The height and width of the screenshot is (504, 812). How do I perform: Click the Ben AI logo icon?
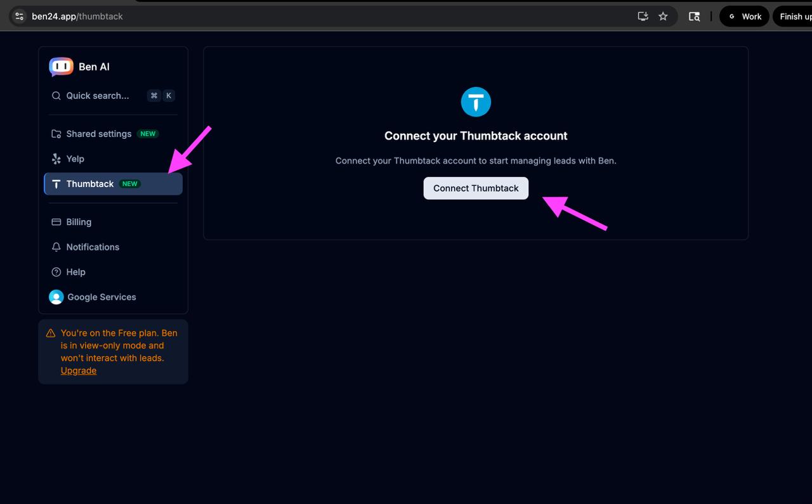[61, 67]
